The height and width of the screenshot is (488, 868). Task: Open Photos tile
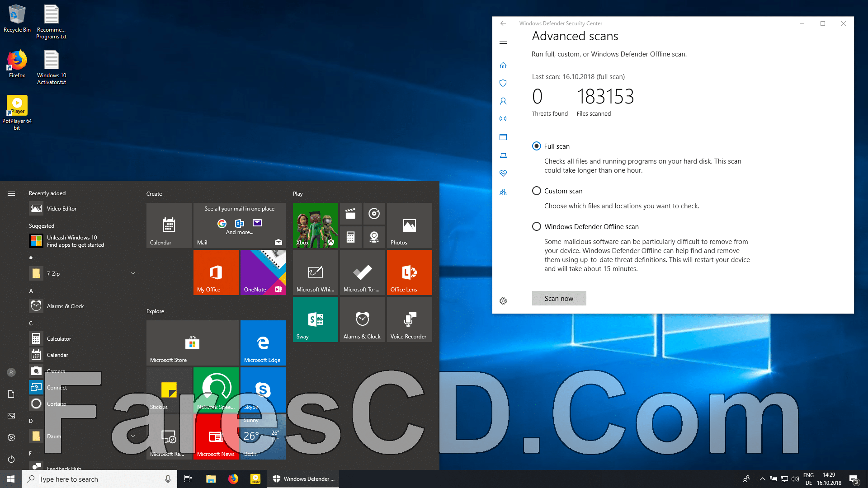(x=410, y=225)
